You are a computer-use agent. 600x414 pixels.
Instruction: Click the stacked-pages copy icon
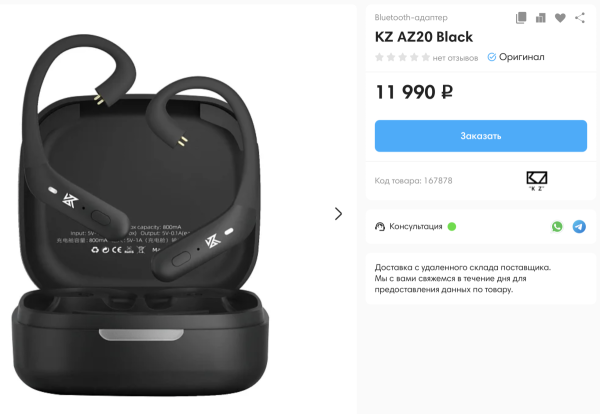521,18
